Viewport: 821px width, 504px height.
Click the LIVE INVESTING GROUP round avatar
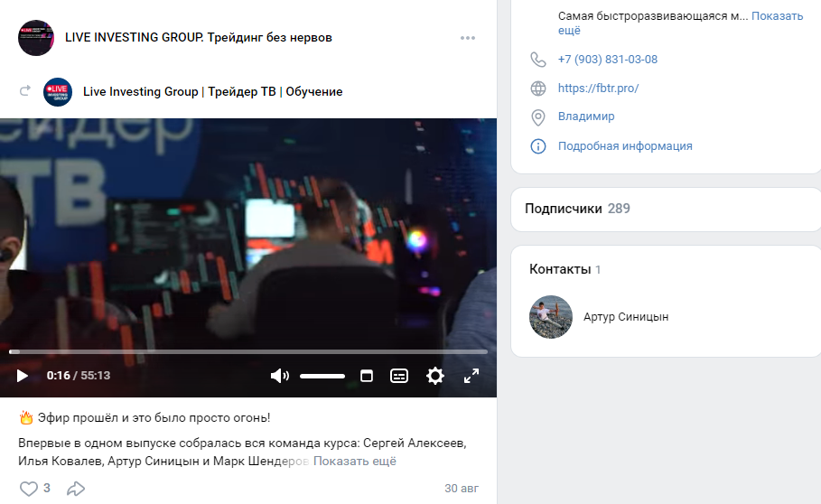coord(36,38)
